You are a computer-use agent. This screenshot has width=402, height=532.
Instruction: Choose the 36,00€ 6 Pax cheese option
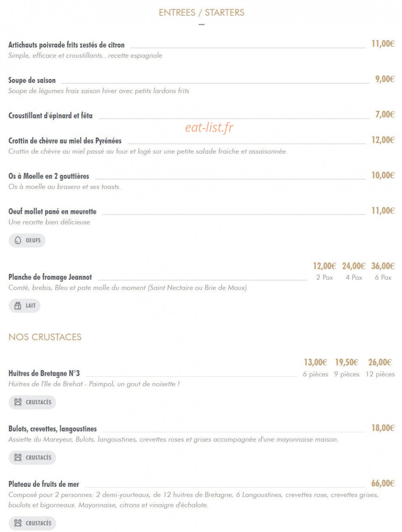[x=383, y=271]
